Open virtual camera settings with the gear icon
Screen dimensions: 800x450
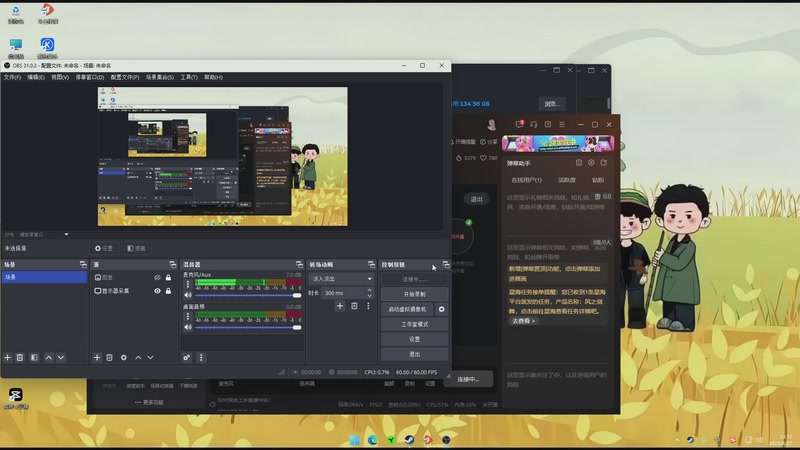(x=441, y=309)
